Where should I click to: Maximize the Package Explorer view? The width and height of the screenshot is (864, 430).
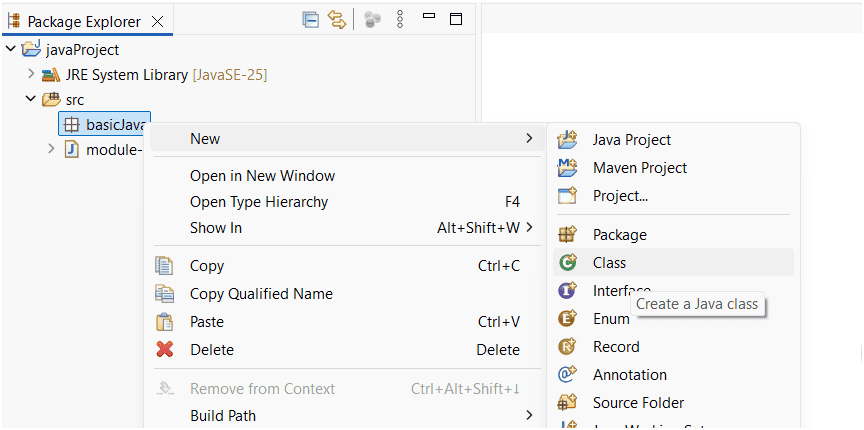[x=456, y=19]
